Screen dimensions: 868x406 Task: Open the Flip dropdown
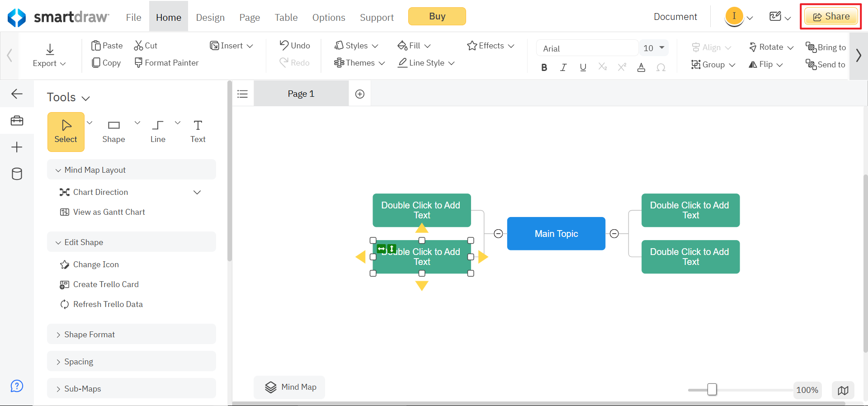click(x=765, y=64)
